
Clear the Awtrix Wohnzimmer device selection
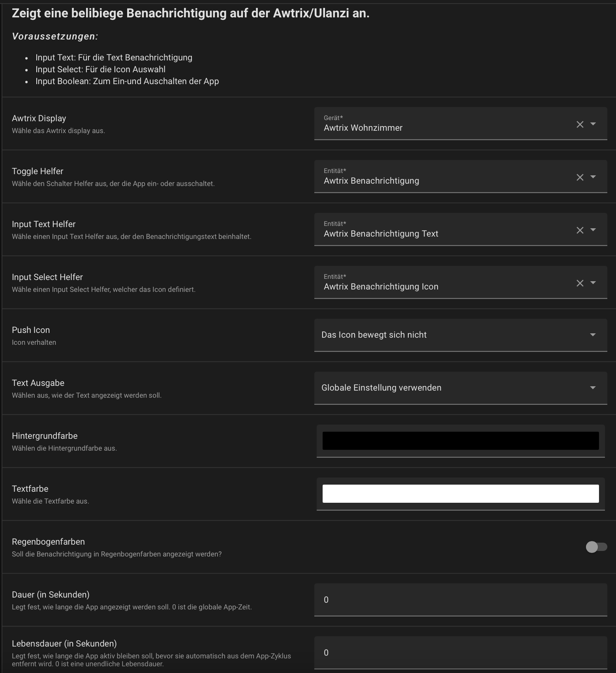click(x=580, y=124)
